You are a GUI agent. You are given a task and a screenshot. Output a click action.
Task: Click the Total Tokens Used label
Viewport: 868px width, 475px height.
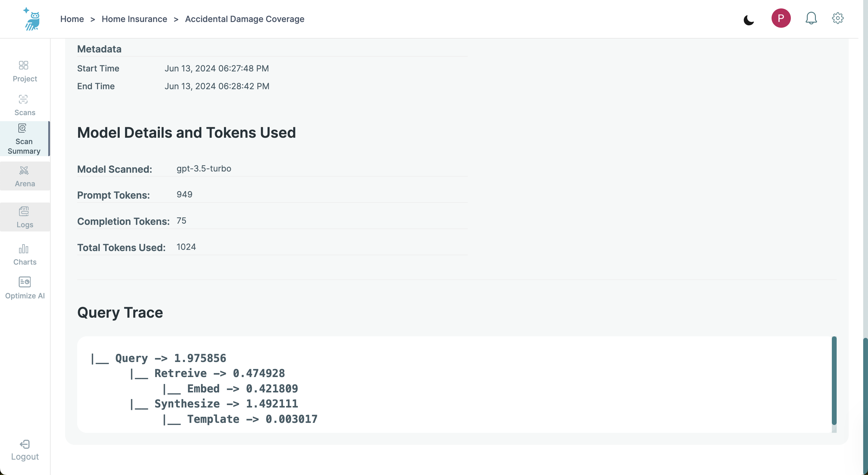(121, 248)
